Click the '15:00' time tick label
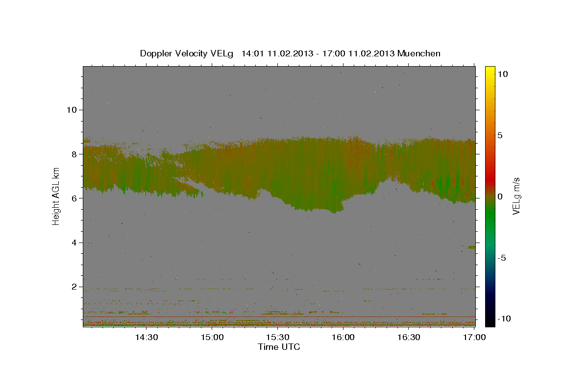 coord(212,337)
